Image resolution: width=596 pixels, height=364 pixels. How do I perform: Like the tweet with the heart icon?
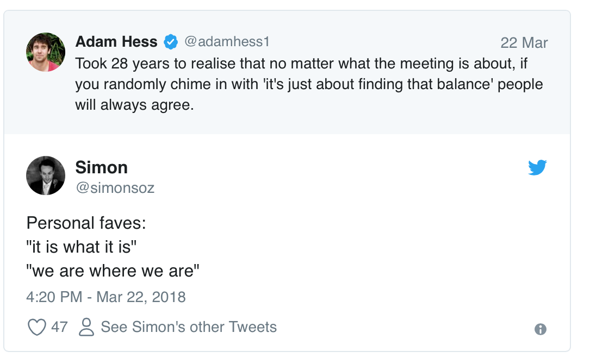coord(36,327)
